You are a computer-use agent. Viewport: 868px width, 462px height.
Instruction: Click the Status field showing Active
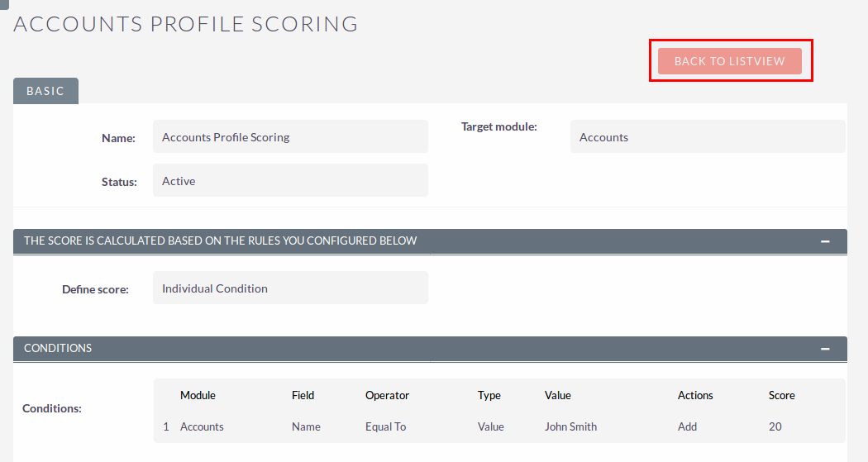(x=290, y=180)
